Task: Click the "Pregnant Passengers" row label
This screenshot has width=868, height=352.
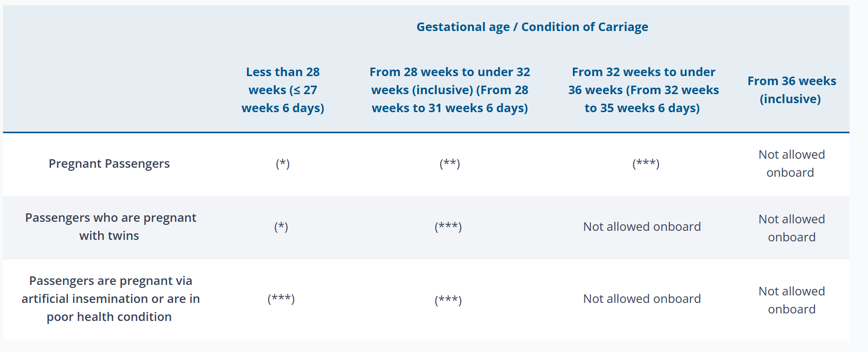Action: (x=109, y=164)
